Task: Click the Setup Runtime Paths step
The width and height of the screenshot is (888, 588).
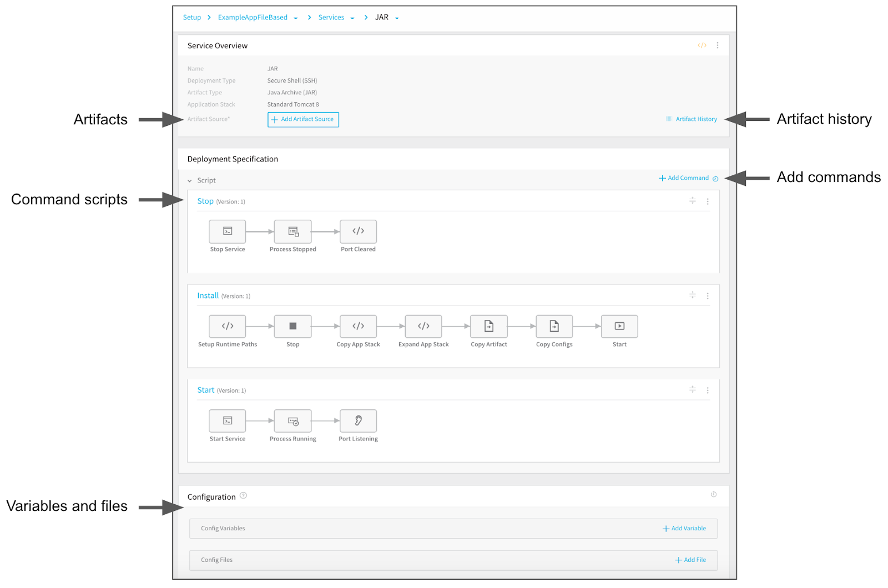Action: click(228, 326)
